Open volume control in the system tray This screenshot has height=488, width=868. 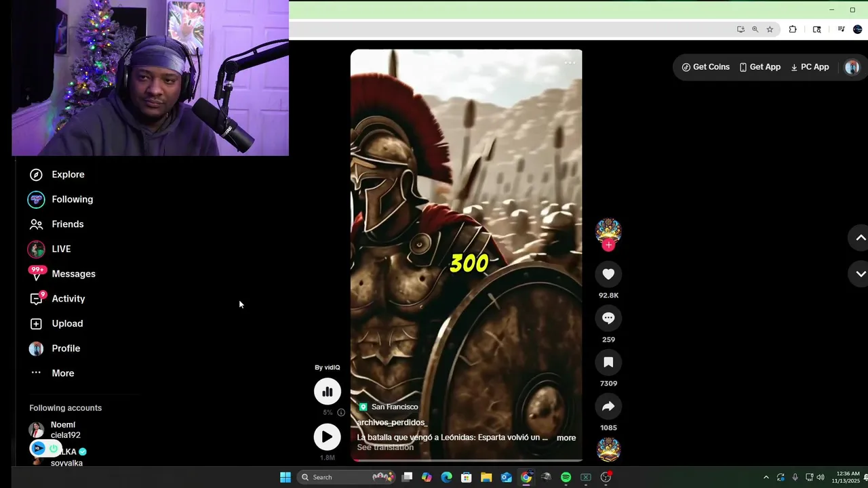coord(821,477)
